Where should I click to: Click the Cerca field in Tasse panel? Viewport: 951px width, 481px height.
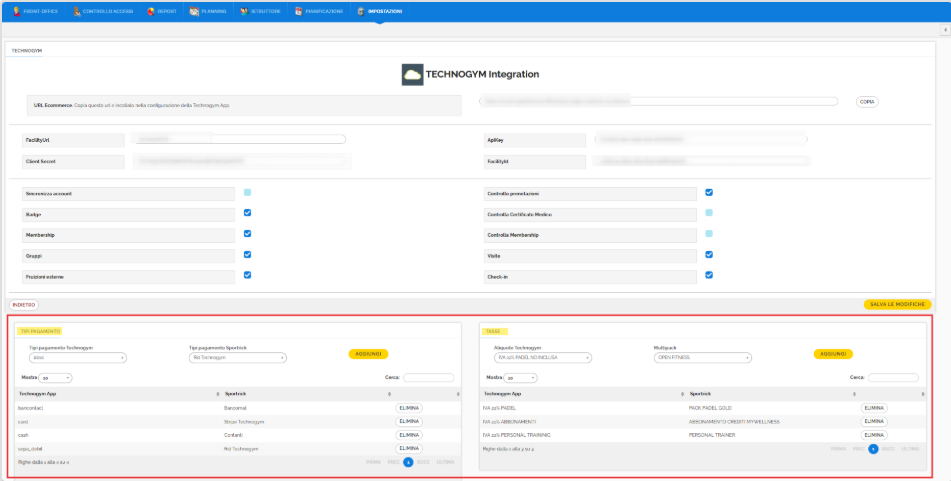point(893,378)
